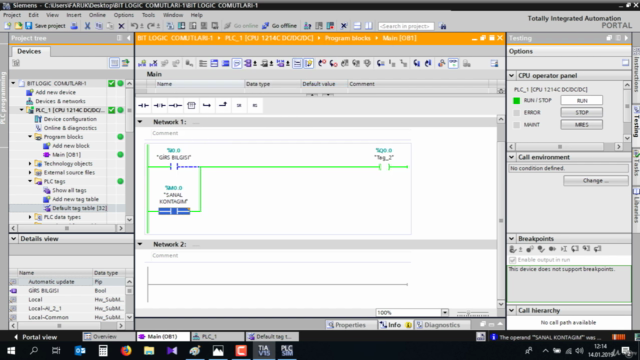Screen dimensions: 640x360
Task: Open Outlook from taskbar
Action: [80, 351]
